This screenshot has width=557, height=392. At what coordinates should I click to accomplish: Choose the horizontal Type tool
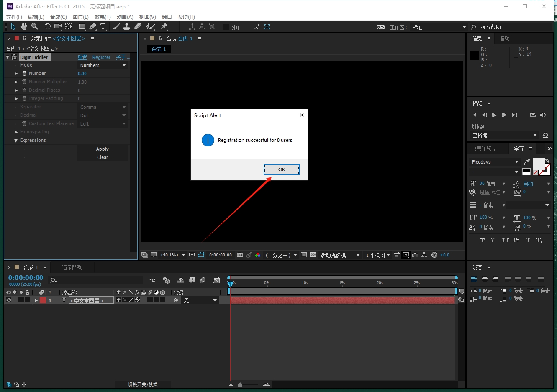(103, 27)
